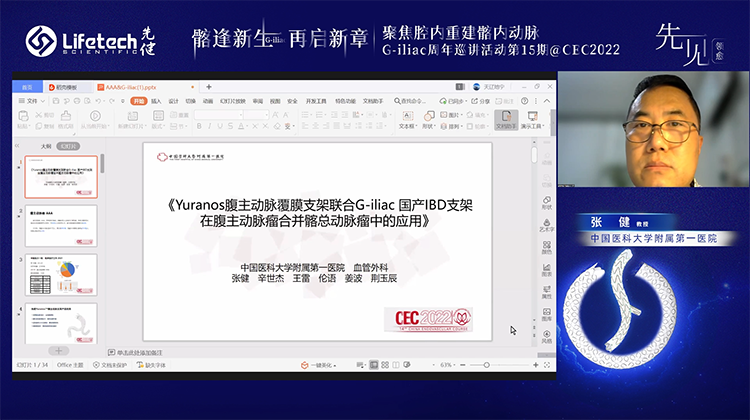Click the help question mark icon

pos(525,101)
